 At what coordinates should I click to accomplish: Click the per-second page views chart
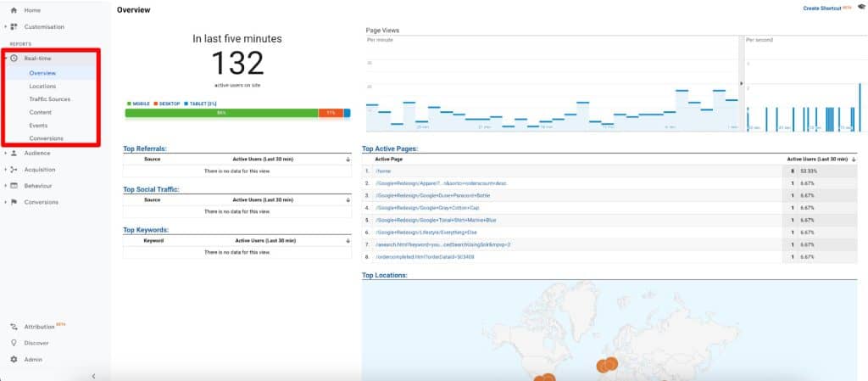point(804,84)
